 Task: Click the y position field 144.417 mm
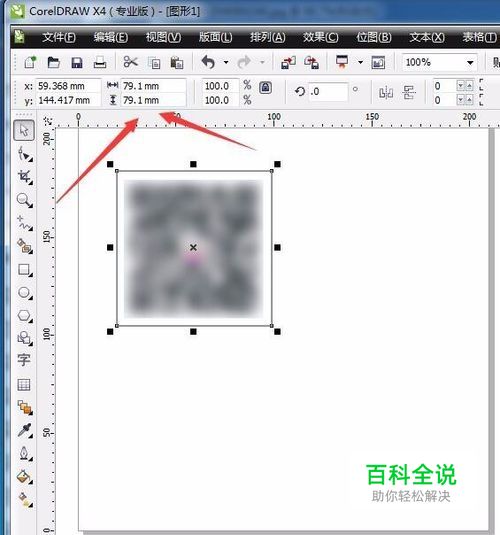pyautogui.click(x=68, y=100)
